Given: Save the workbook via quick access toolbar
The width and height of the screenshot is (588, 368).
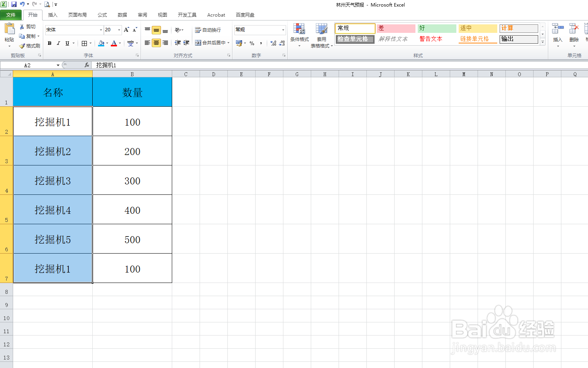Looking at the screenshot, I should (14, 4).
